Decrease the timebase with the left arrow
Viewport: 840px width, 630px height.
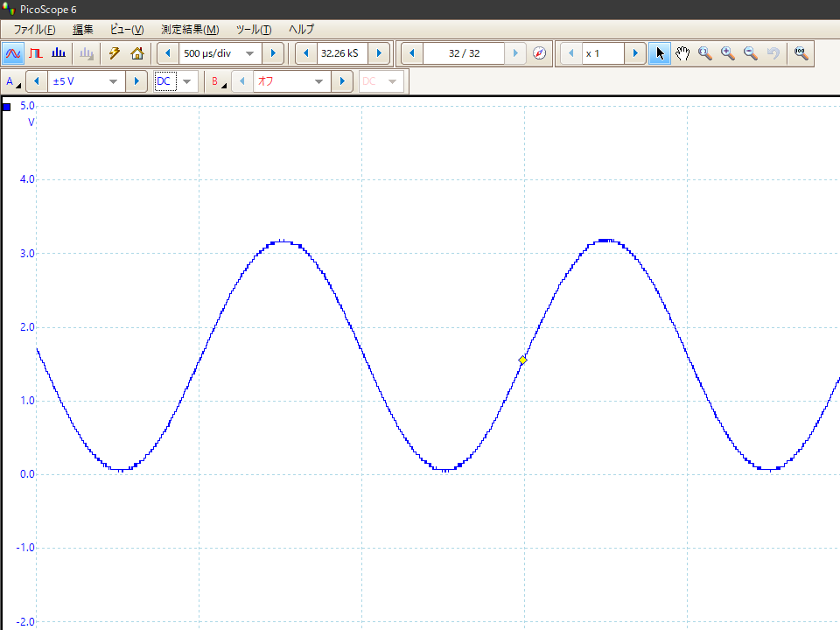pyautogui.click(x=168, y=53)
